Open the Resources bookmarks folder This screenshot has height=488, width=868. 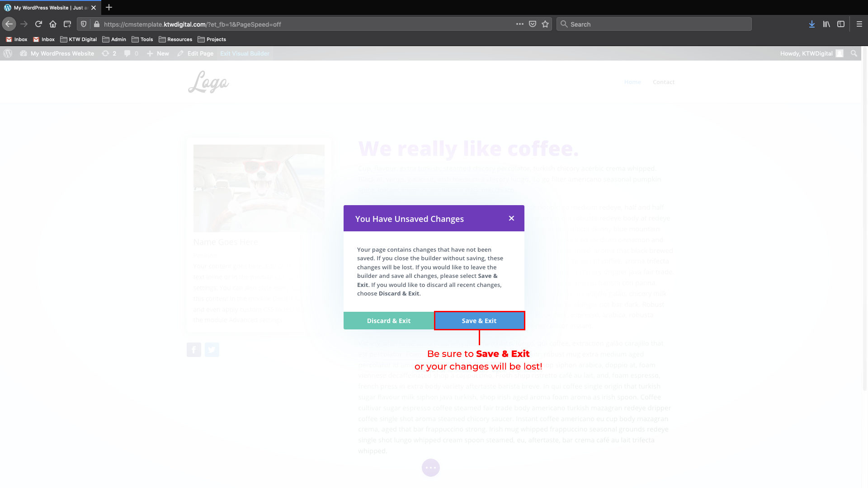175,39
